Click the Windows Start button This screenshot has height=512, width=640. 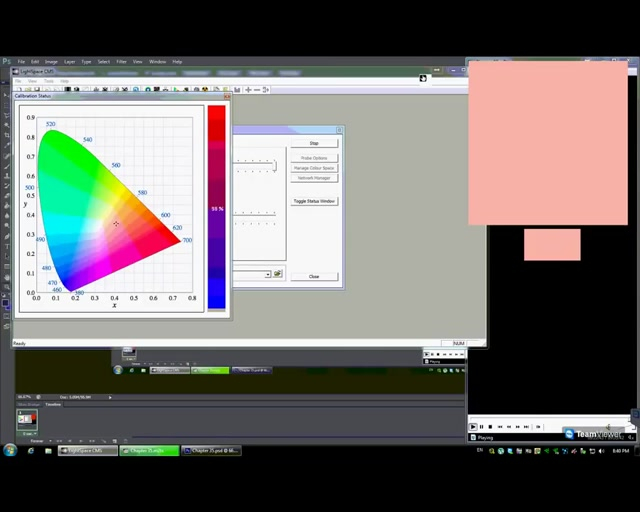(10, 451)
